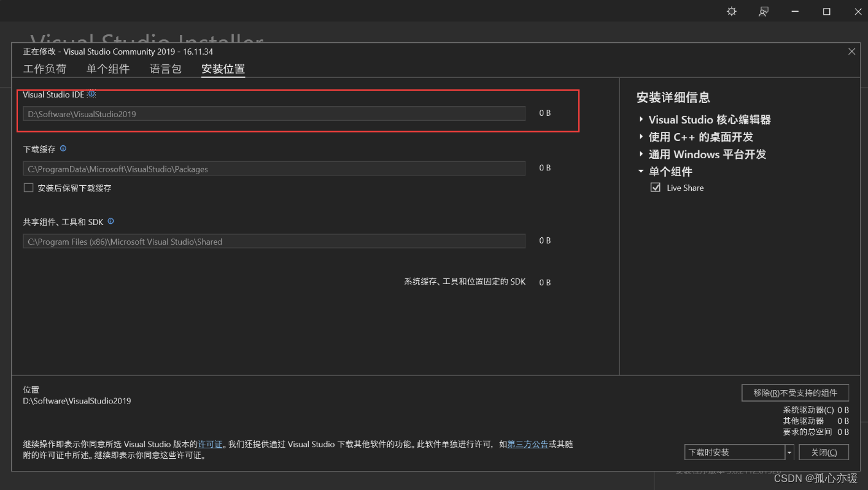The width and height of the screenshot is (868, 490).
Task: Click info icon next to 下载缓存
Action: 63,148
